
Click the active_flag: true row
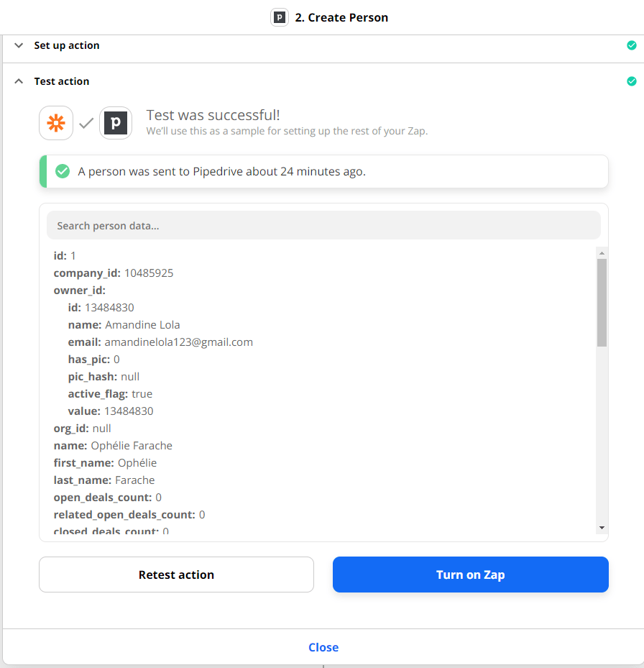click(x=110, y=394)
